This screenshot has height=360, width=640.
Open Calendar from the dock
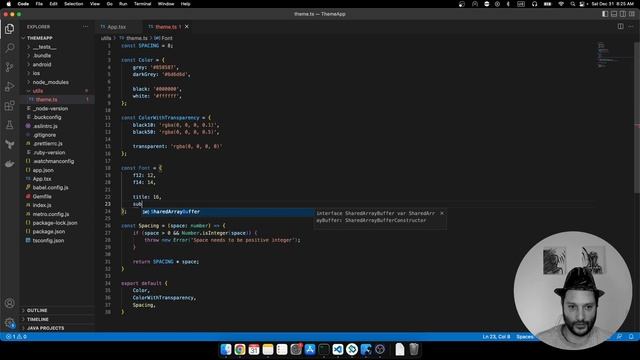(x=254, y=349)
